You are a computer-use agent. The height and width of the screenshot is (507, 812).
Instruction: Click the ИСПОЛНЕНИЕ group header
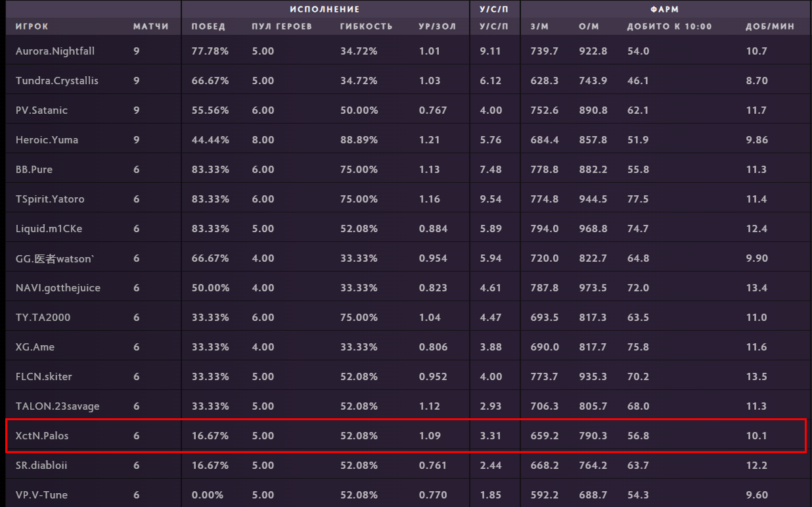(325, 9)
